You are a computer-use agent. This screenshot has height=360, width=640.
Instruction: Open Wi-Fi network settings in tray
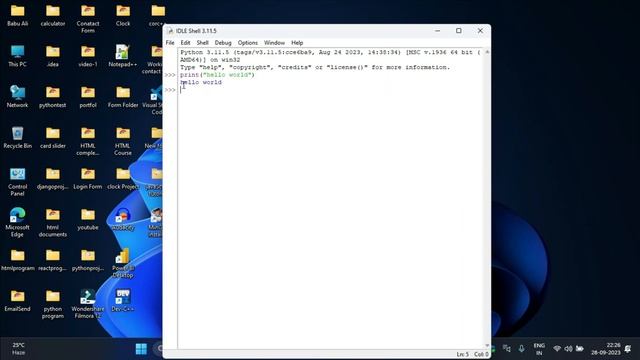(x=557, y=349)
